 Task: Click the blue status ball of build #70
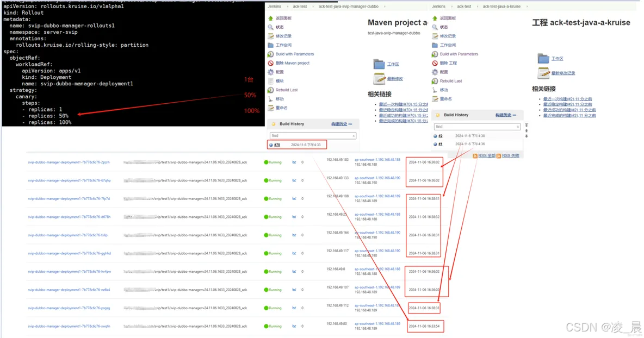pyautogui.click(x=271, y=145)
